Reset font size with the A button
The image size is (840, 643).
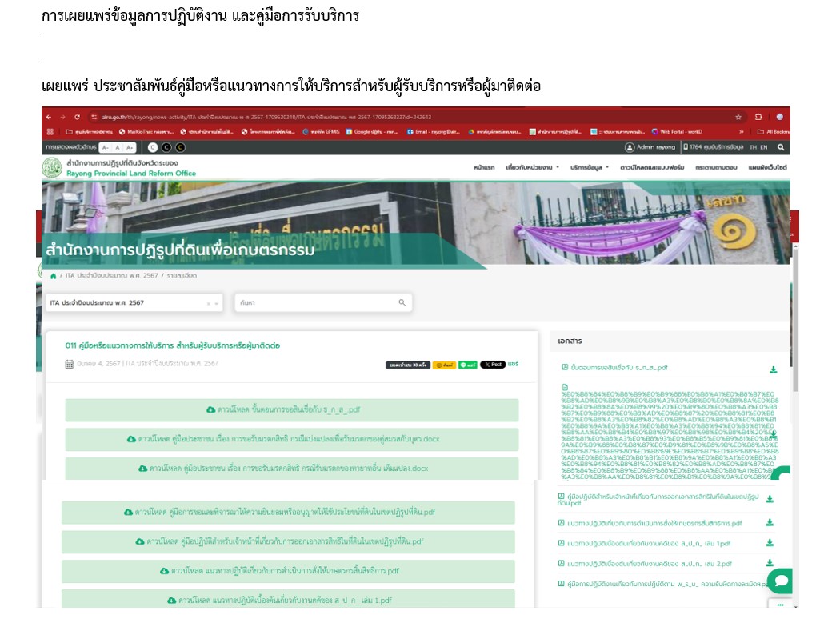point(118,147)
